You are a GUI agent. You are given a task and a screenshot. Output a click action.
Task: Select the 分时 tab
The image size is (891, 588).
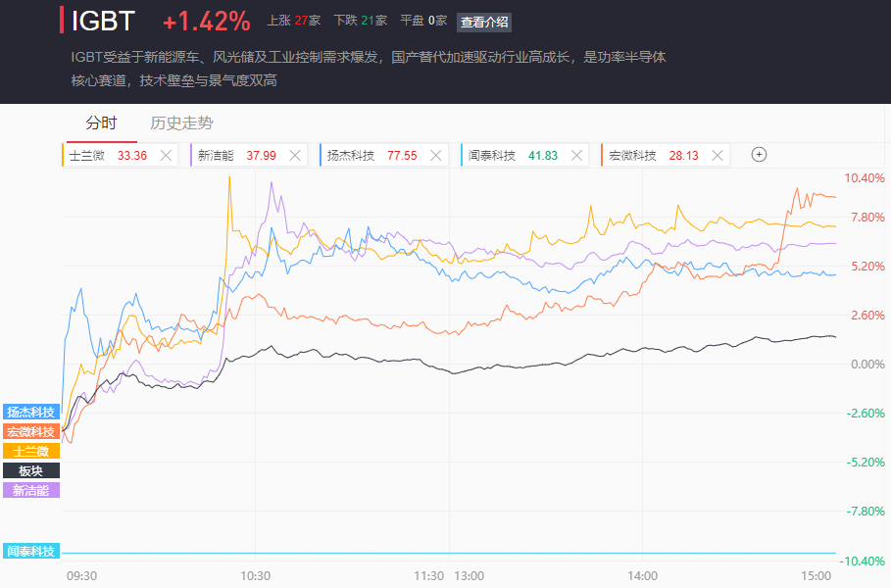[x=101, y=122]
